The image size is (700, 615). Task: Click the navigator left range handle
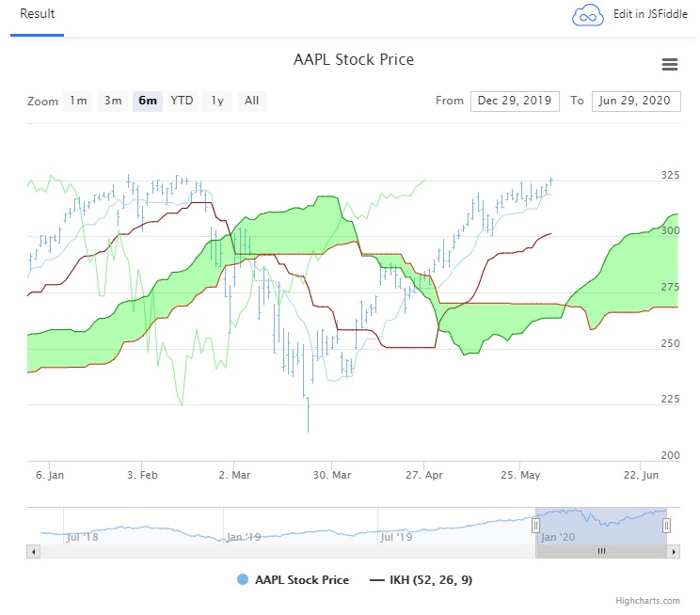click(535, 526)
